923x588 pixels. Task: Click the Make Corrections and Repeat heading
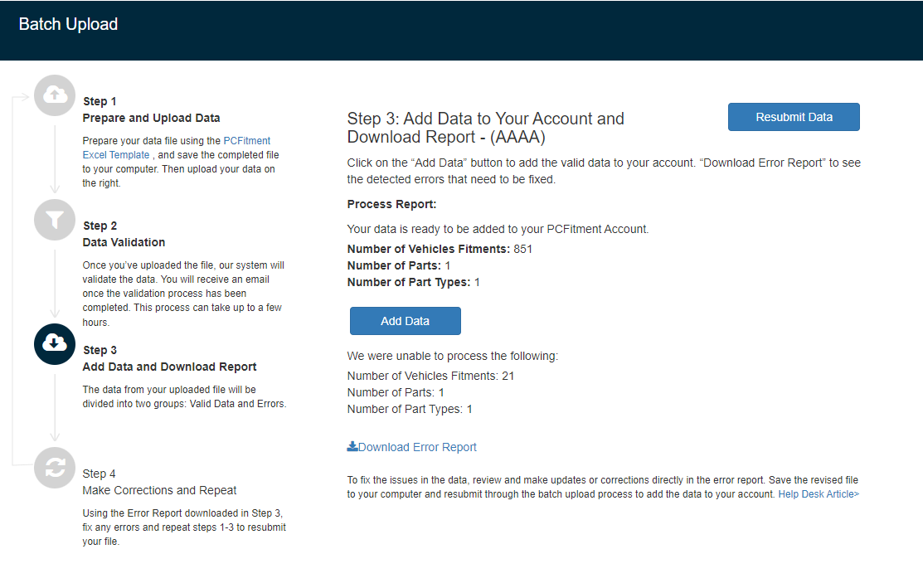(x=159, y=490)
